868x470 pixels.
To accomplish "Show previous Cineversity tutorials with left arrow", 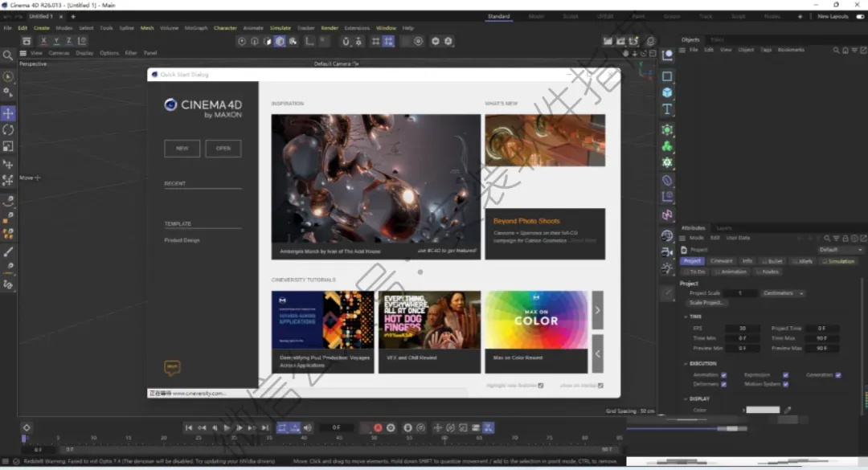I will coord(597,354).
